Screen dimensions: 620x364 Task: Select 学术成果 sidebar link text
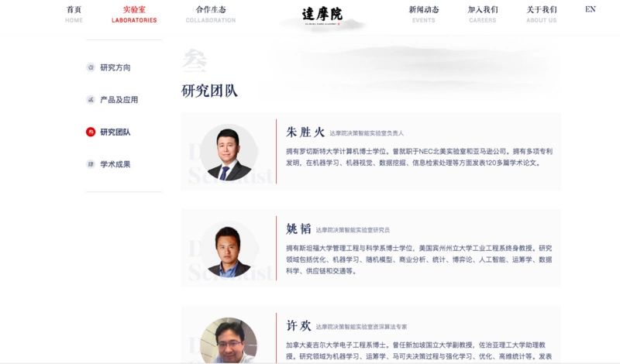pyautogui.click(x=115, y=164)
